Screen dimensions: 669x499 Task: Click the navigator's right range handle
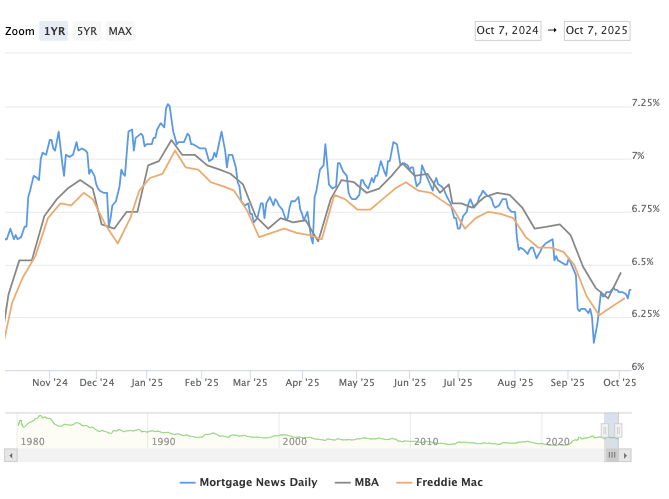[619, 430]
